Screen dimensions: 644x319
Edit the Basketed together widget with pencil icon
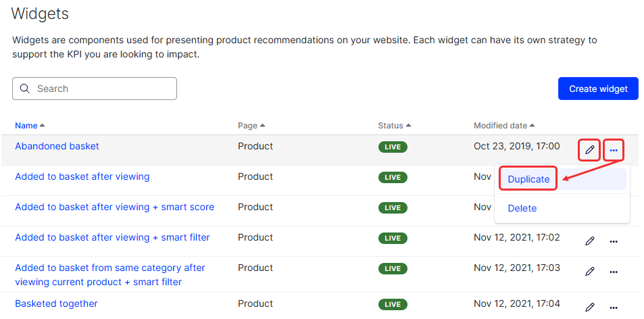(x=589, y=308)
